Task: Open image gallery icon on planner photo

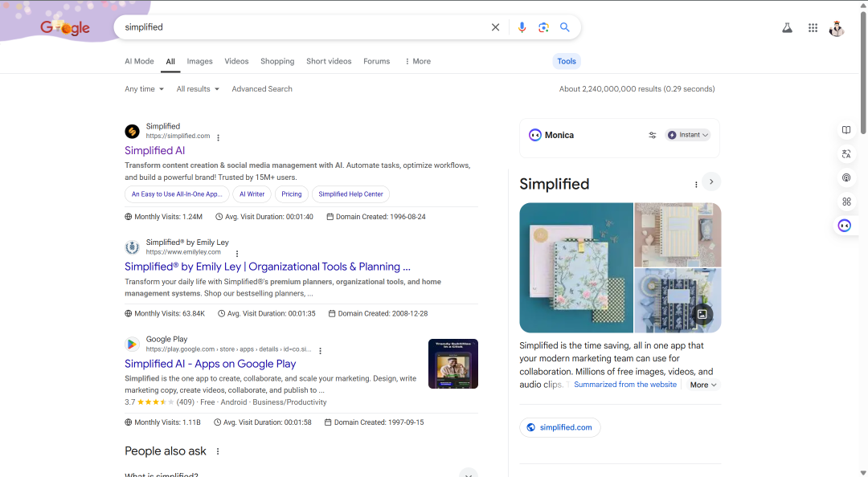Action: tap(702, 314)
